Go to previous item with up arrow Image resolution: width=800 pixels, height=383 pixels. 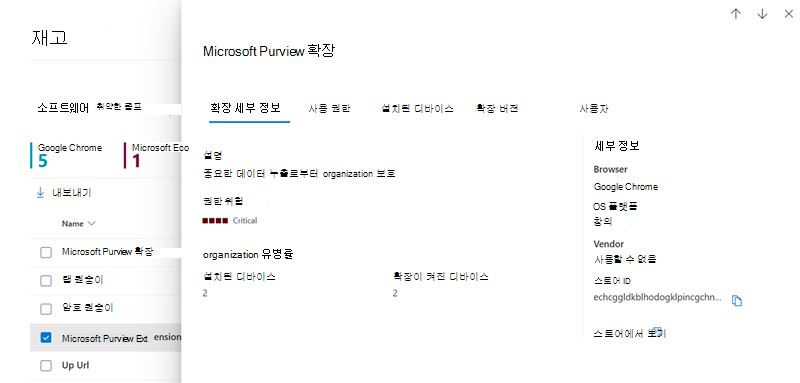click(736, 14)
